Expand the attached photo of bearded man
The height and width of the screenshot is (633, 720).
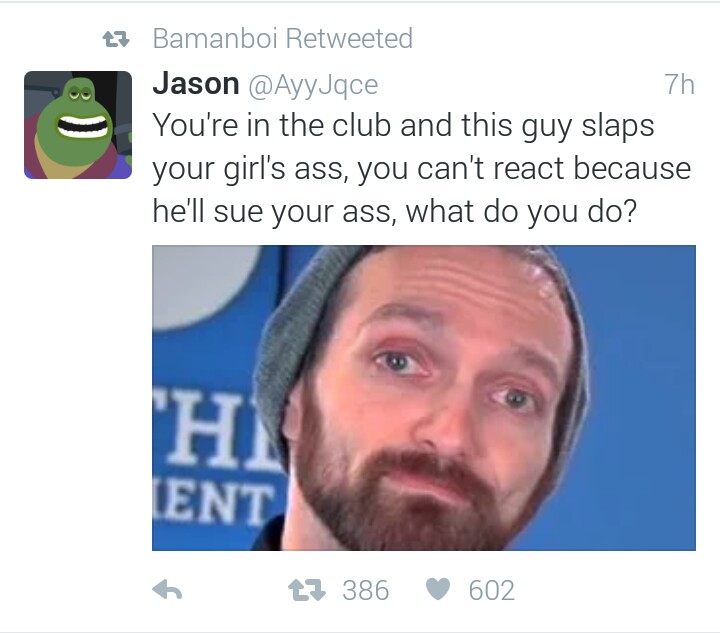424,398
